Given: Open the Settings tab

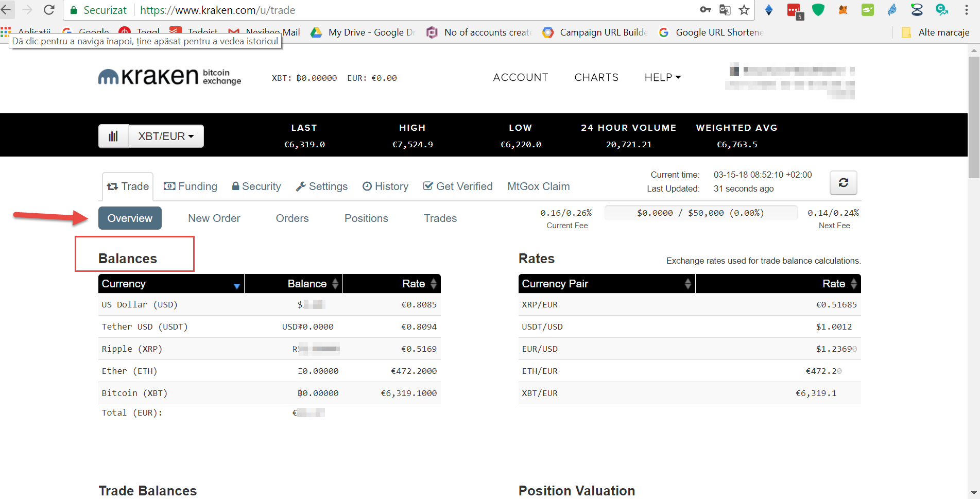Looking at the screenshot, I should pyautogui.click(x=322, y=186).
